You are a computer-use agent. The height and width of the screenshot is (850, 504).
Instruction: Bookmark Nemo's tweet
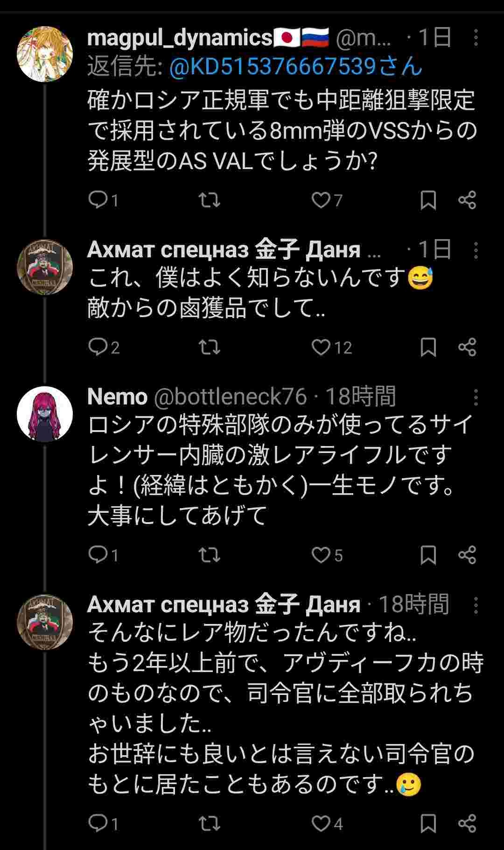pyautogui.click(x=428, y=555)
